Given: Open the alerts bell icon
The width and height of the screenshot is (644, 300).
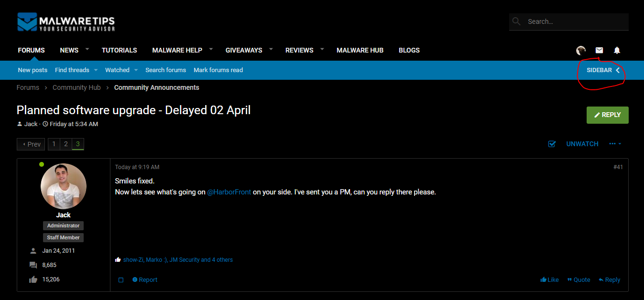Looking at the screenshot, I should (617, 50).
